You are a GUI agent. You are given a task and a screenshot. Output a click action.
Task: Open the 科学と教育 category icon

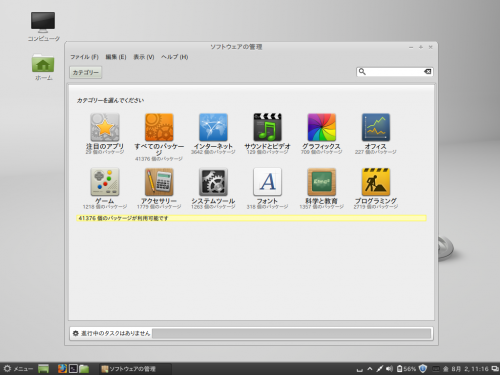[322, 182]
